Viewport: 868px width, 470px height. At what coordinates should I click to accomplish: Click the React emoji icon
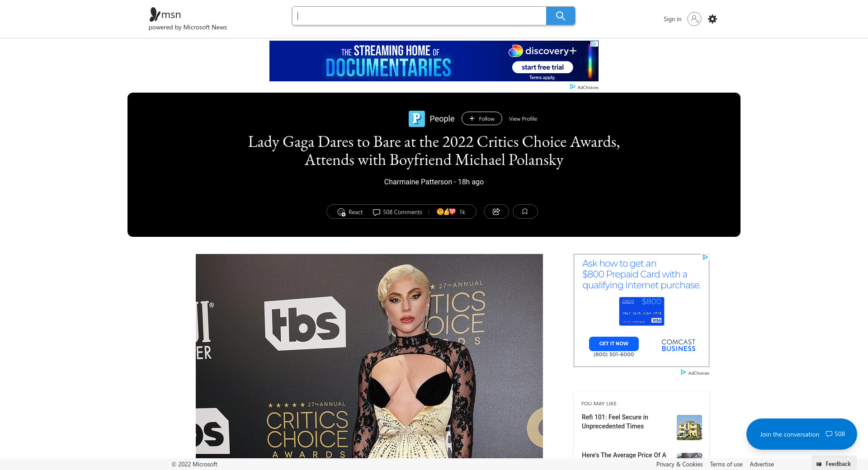coord(341,212)
